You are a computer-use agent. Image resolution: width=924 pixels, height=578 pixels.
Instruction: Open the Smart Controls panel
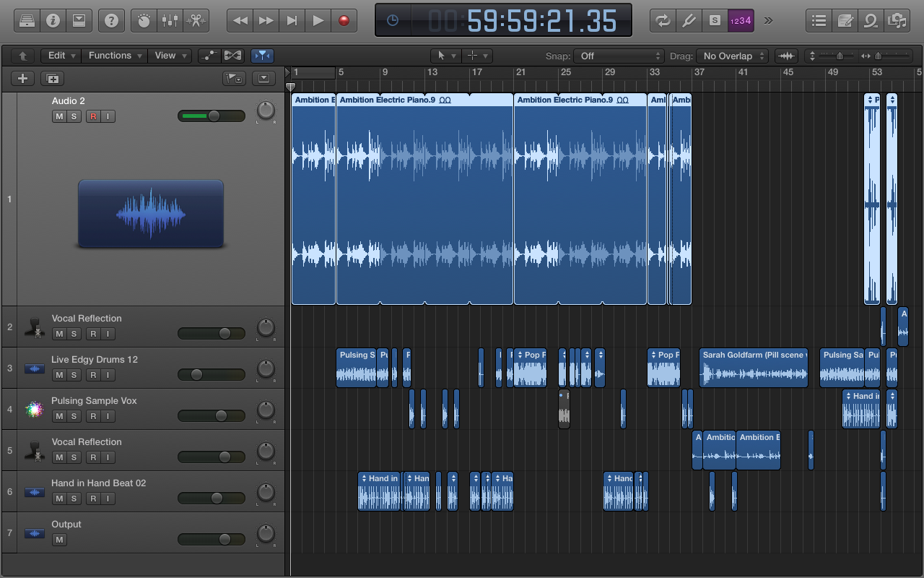[144, 20]
